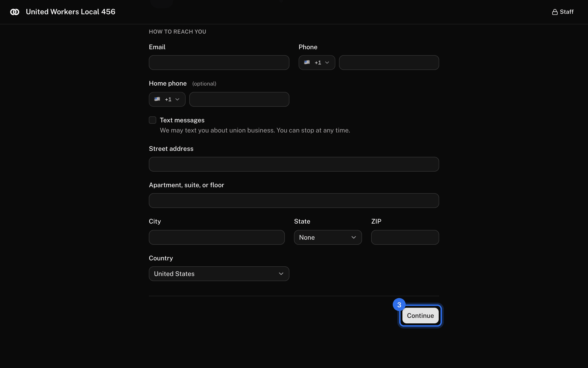Open the Staff login link
Viewport: 588px width, 368px height.
563,12
